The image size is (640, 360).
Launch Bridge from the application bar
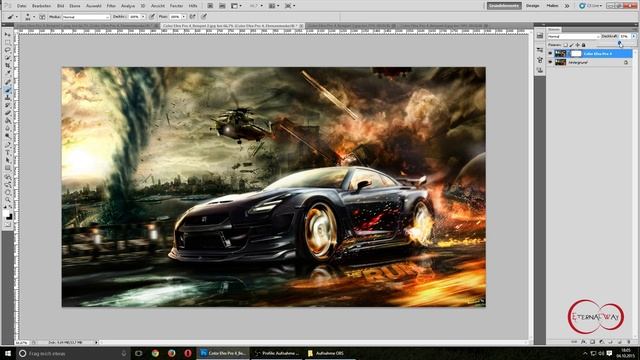pos(210,6)
